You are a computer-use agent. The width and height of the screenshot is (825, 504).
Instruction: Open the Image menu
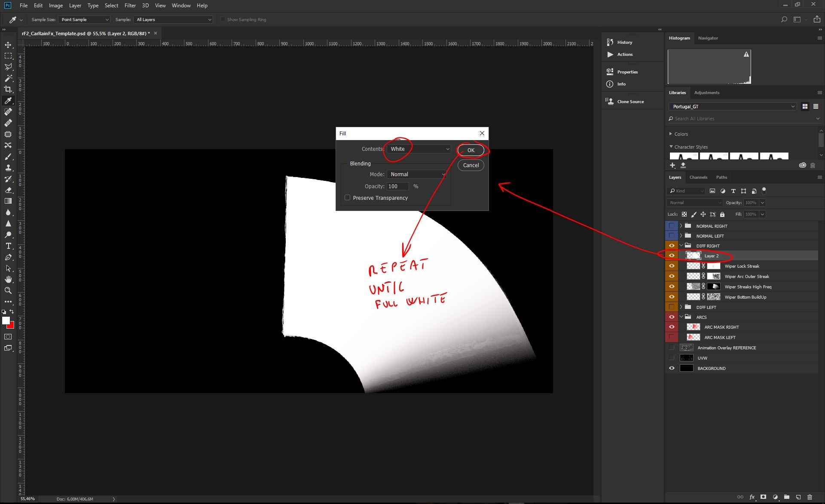[x=56, y=6]
